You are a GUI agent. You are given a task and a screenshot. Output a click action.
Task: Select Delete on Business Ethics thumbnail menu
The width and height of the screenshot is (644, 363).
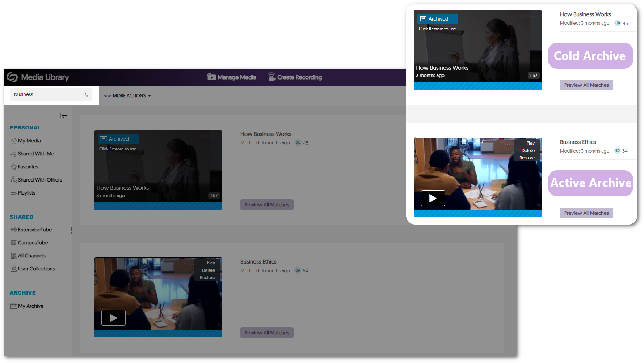pyautogui.click(x=208, y=270)
